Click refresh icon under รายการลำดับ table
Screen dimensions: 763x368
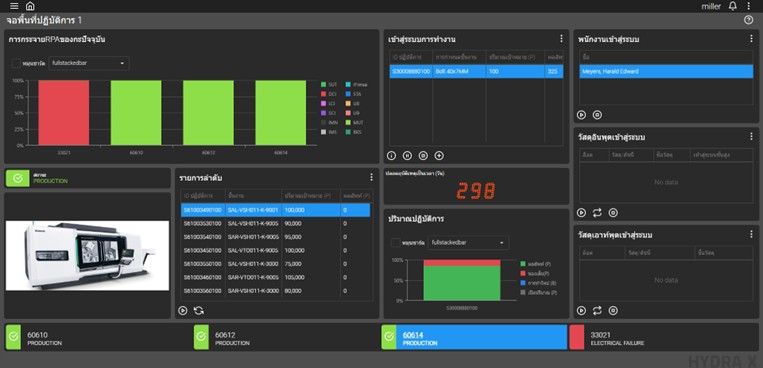(199, 311)
